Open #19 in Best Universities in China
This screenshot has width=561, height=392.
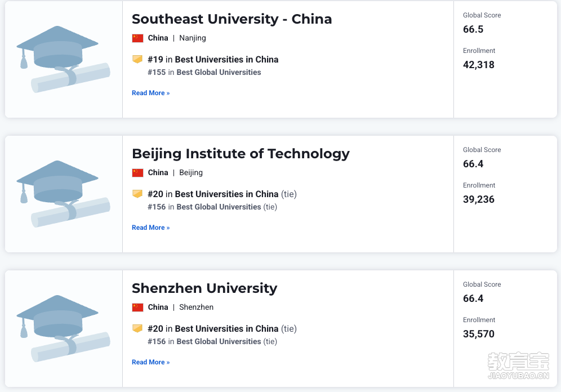pyautogui.click(x=213, y=59)
